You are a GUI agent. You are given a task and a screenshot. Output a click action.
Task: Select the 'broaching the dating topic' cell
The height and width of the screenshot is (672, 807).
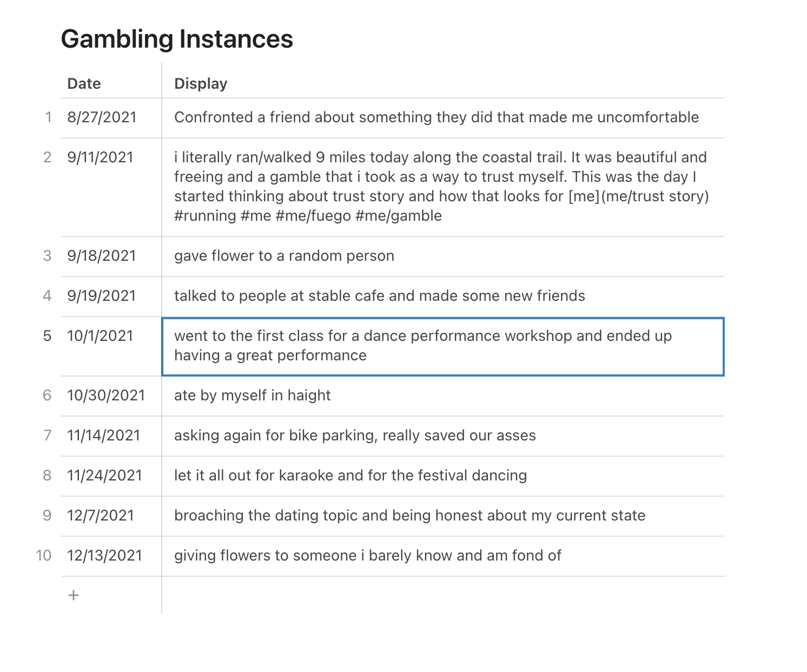point(409,516)
